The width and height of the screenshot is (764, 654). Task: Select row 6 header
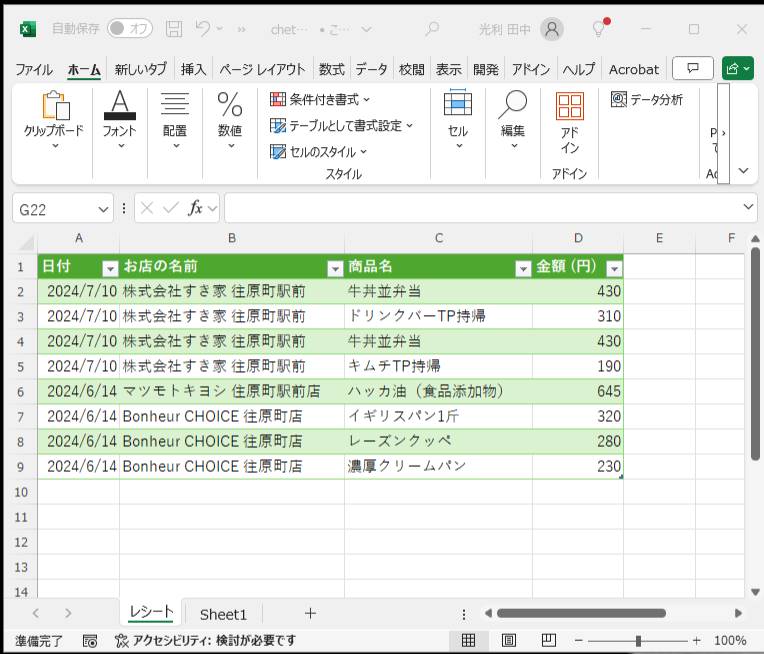(x=20, y=392)
